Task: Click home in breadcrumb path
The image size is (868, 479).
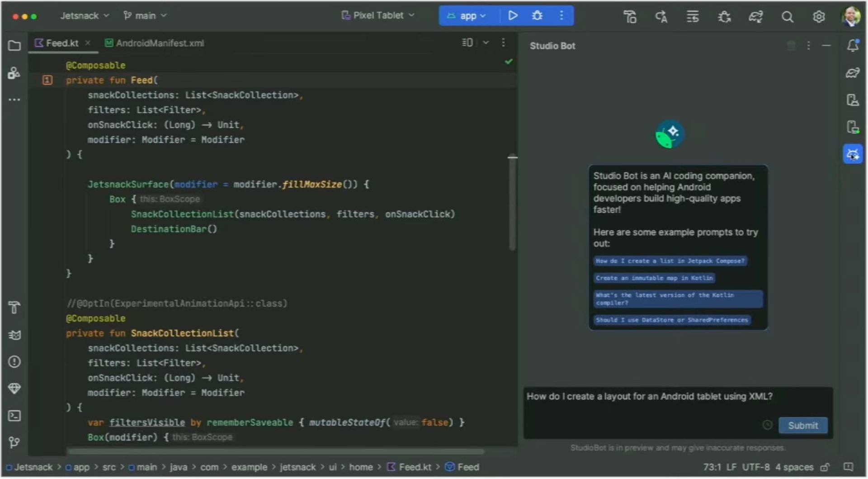Action: [361, 467]
